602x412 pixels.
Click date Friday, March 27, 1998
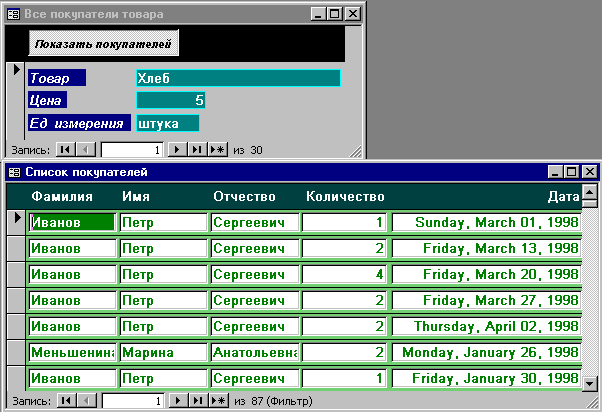tap(486, 300)
